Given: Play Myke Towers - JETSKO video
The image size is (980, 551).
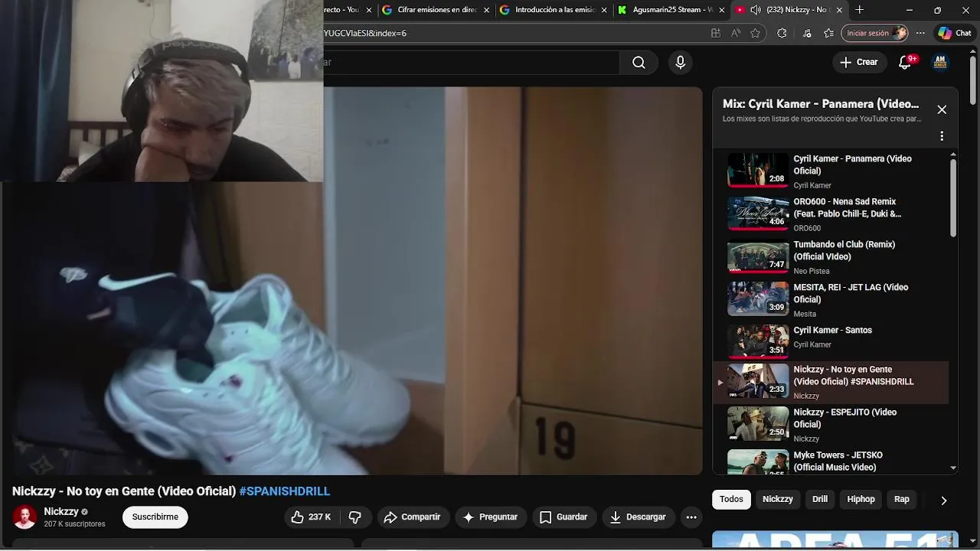Looking at the screenshot, I should (831, 461).
